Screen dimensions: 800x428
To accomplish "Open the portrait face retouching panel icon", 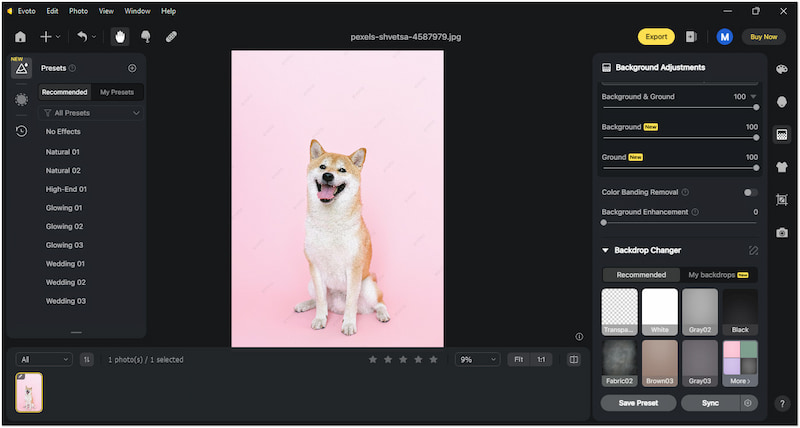I will click(x=782, y=102).
